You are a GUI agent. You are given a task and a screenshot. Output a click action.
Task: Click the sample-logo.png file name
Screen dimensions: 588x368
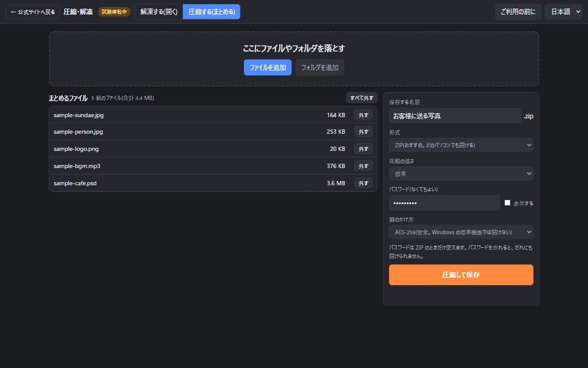click(76, 149)
